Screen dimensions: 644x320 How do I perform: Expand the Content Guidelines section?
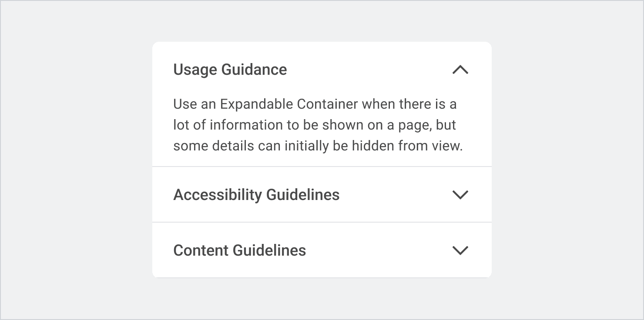460,250
